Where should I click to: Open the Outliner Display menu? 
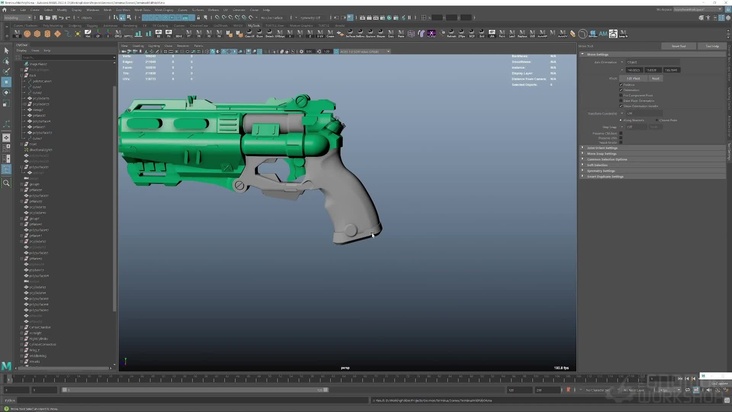21,50
